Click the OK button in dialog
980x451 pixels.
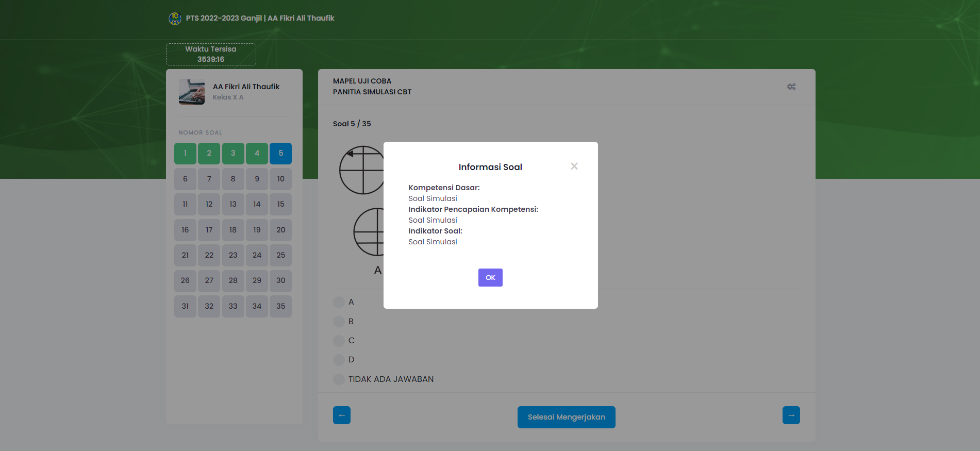tap(490, 277)
